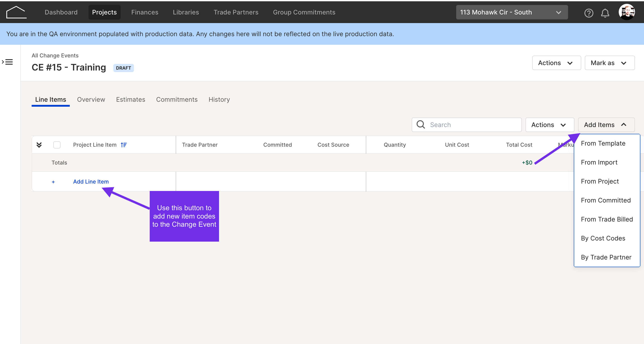Image resolution: width=644 pixels, height=344 pixels.
Task: Click the CE #15 - Training title
Action: 69,68
